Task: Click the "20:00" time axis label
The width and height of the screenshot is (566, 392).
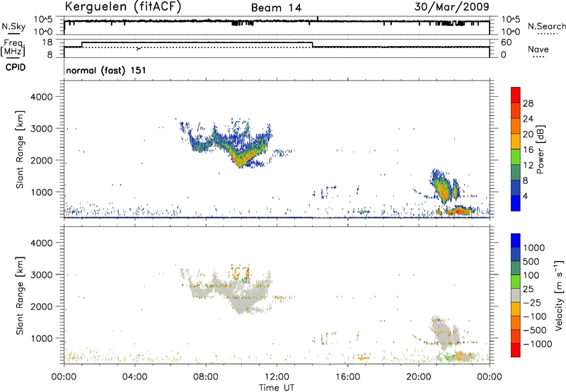Action: coord(418,377)
